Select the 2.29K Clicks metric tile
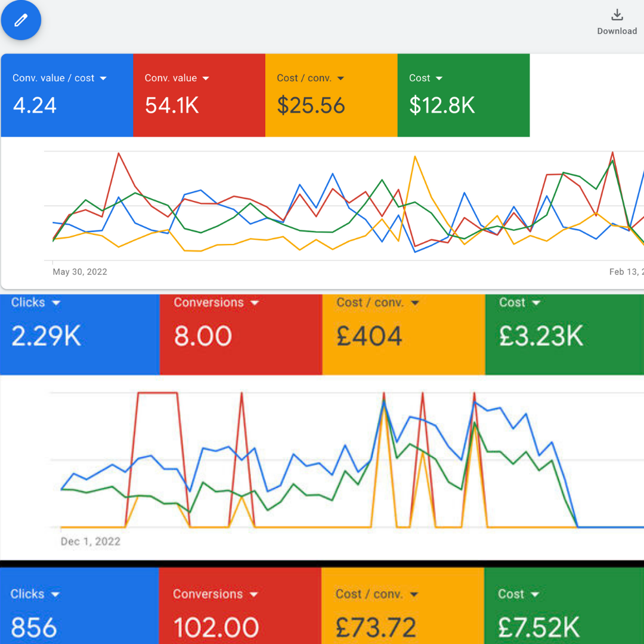This screenshot has width=644, height=644. (80, 335)
